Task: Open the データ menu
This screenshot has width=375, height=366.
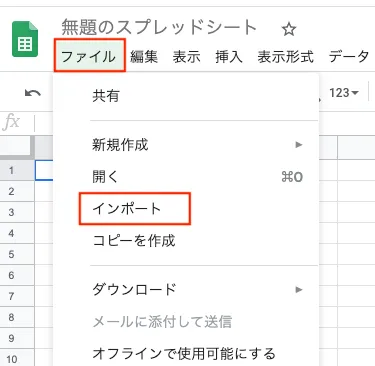Action: [349, 56]
